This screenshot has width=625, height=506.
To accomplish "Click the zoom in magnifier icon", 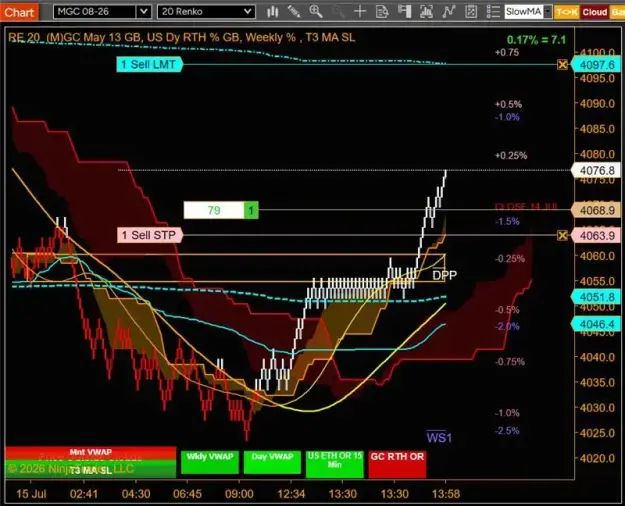I will point(316,12).
